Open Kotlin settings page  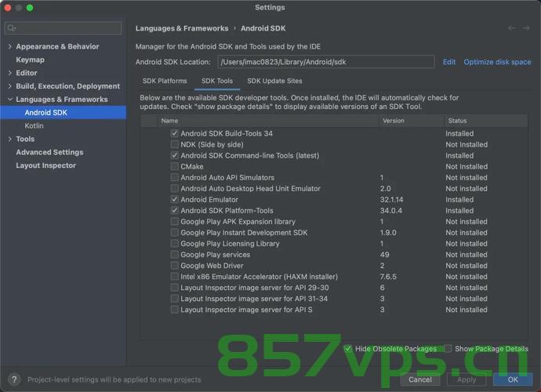34,125
